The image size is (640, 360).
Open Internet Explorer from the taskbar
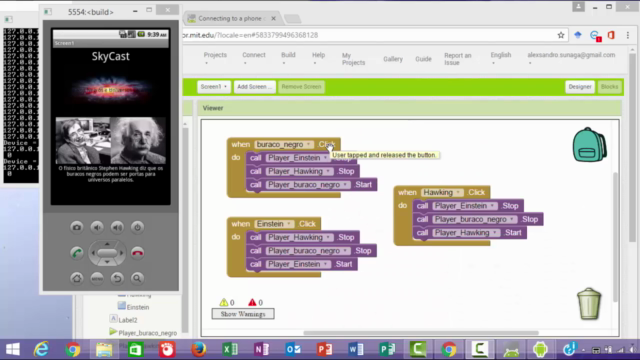coord(41,349)
